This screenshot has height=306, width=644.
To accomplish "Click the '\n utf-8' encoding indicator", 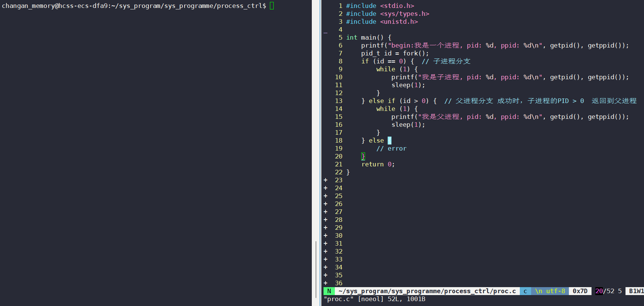I will pos(550,291).
